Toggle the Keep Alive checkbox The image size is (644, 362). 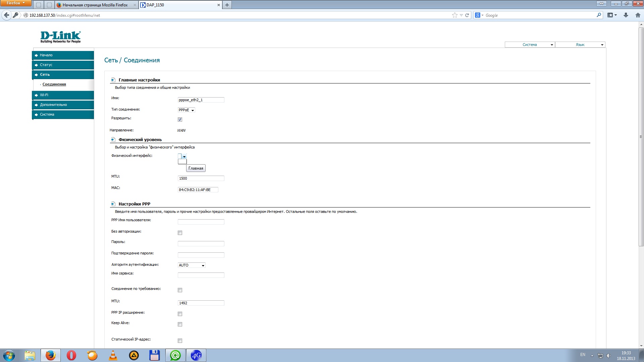click(180, 324)
